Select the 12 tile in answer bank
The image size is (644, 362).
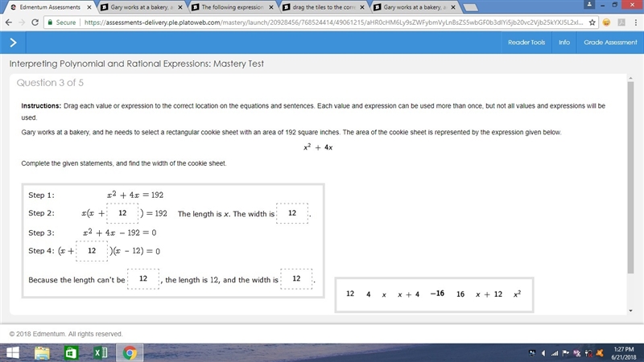[350, 294]
